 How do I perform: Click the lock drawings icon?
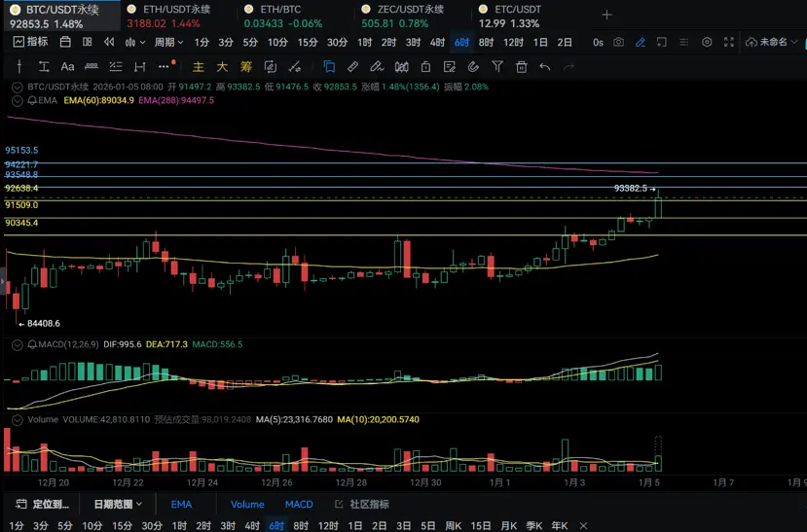[425, 66]
